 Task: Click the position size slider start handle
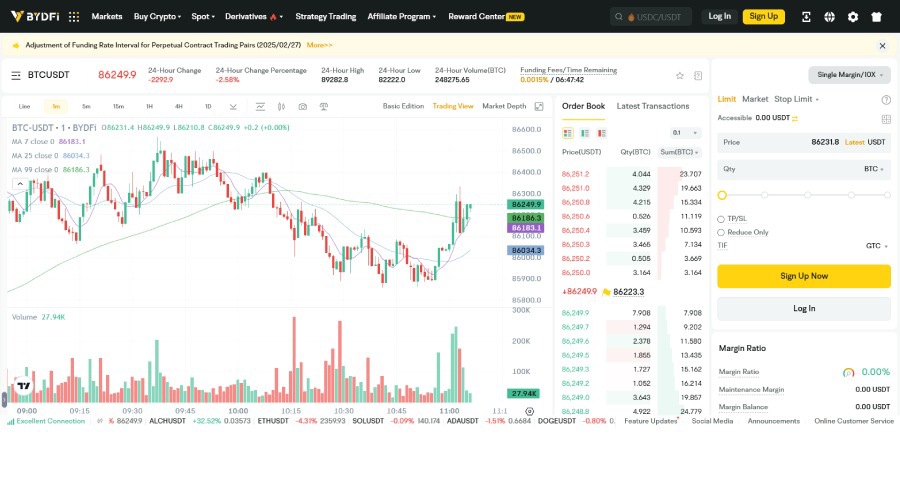tap(722, 195)
